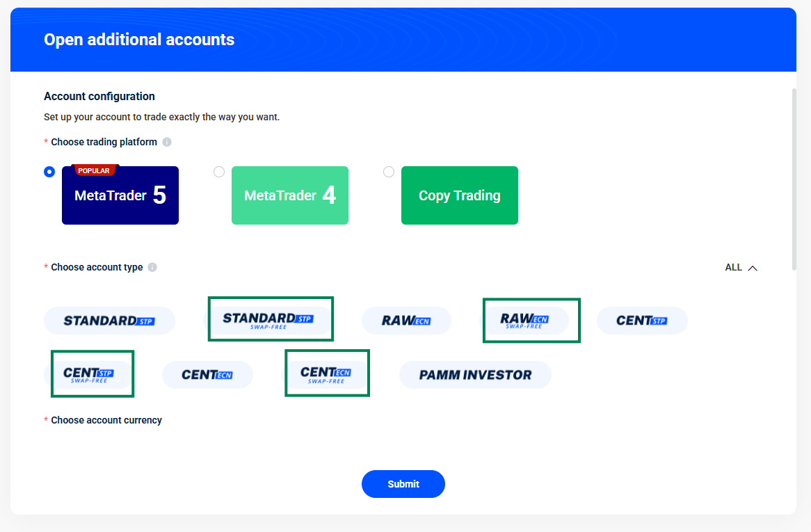Select the Copy Trading radio button
Screen dimensions: 811x532
click(389, 172)
